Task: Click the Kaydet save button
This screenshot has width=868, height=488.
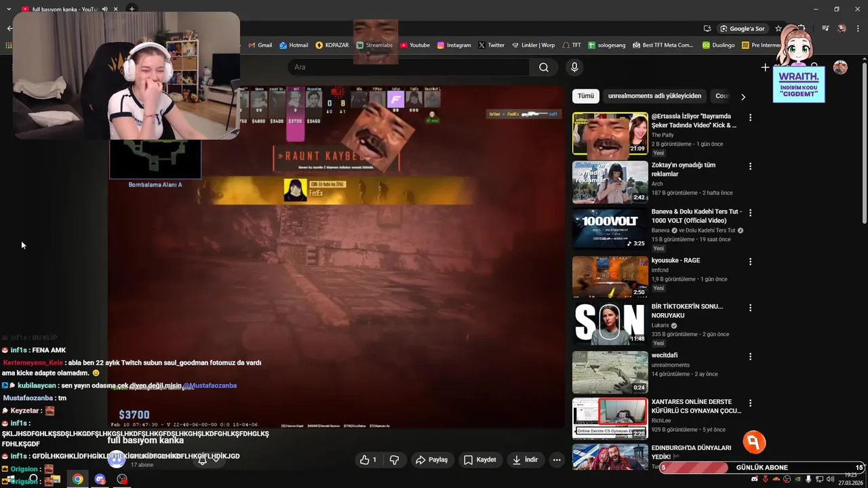Action: click(479, 460)
